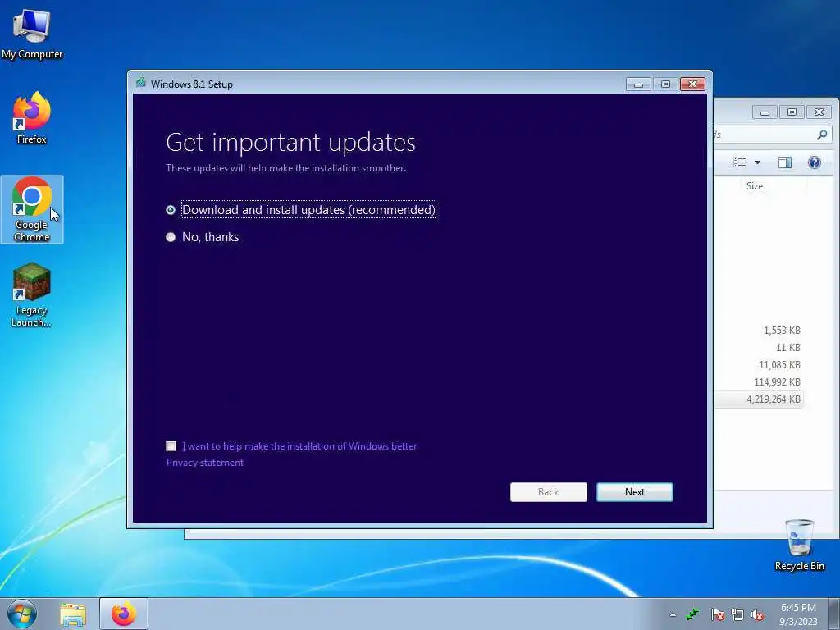The image size is (840, 630).
Task: Select the My Computer desktop icon
Action: [32, 34]
